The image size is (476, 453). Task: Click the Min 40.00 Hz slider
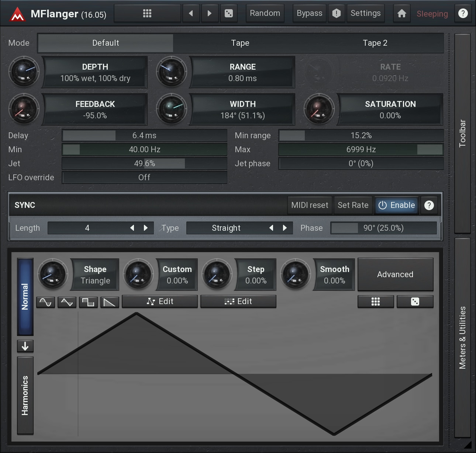pyautogui.click(x=144, y=150)
